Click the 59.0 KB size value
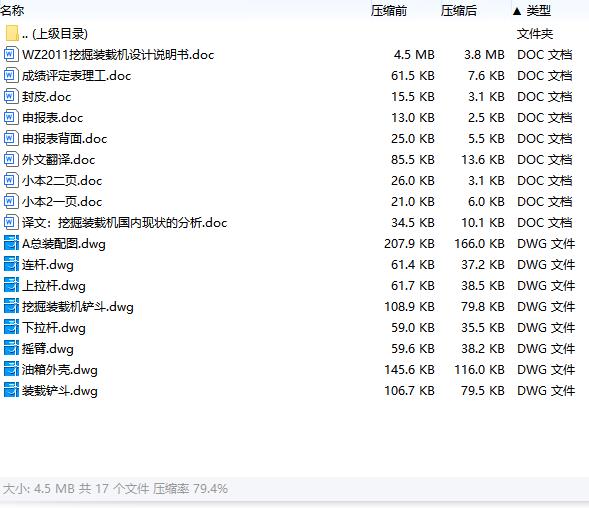 pyautogui.click(x=413, y=328)
